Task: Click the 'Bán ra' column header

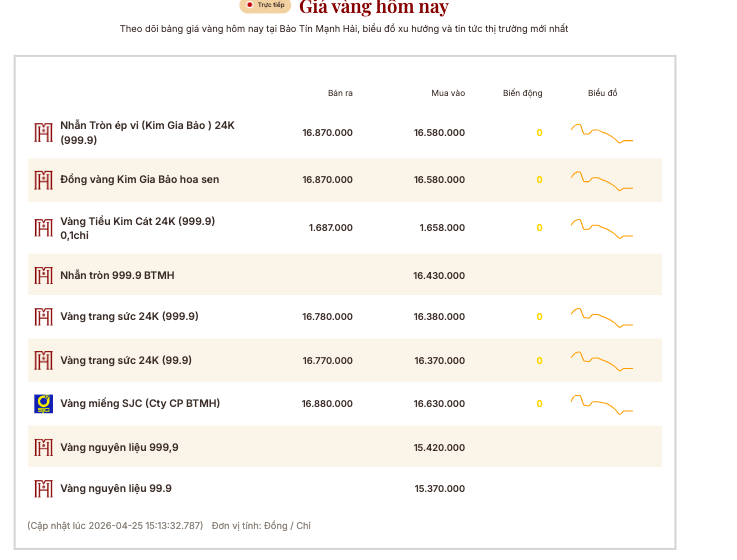Action: pos(340,93)
